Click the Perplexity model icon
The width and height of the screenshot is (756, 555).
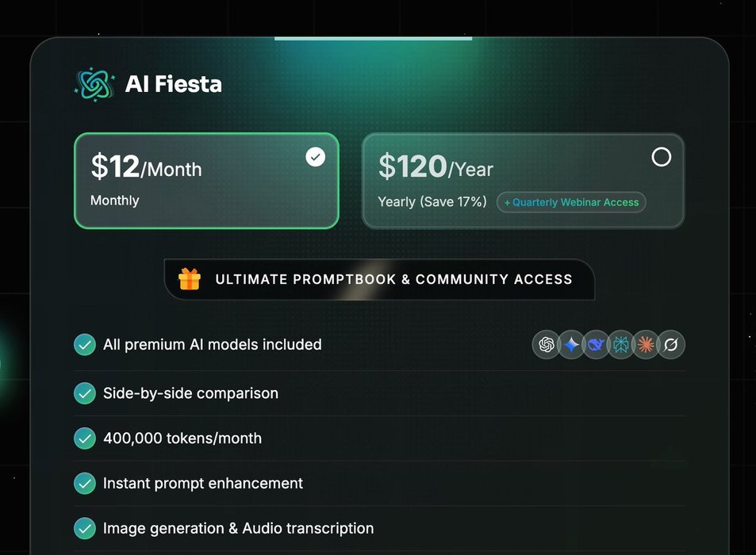pyautogui.click(x=621, y=345)
